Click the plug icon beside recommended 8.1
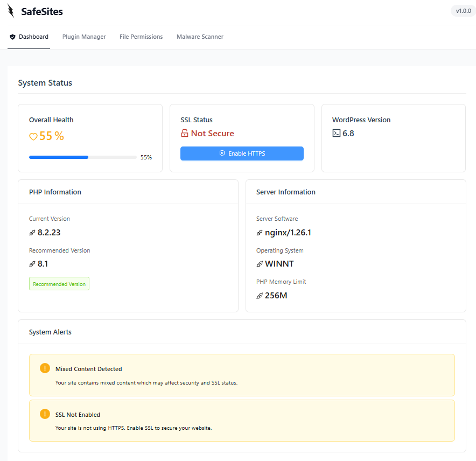Screen dimensions: 476x461 click(32, 264)
